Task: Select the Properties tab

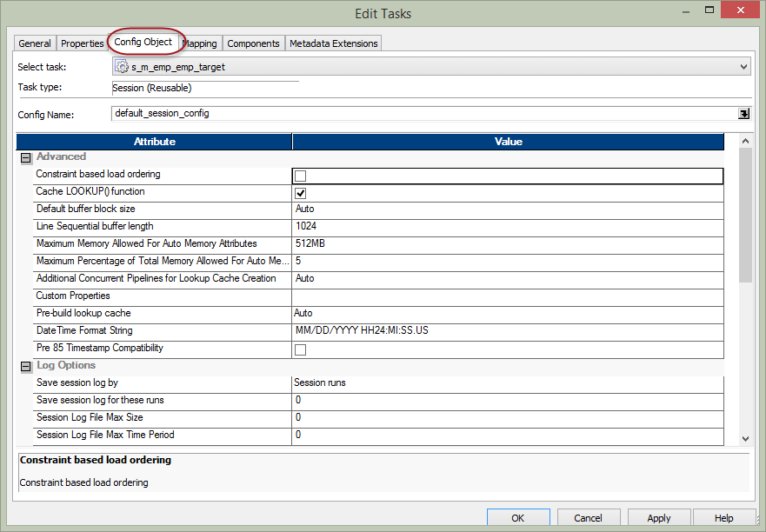Action: (83, 43)
